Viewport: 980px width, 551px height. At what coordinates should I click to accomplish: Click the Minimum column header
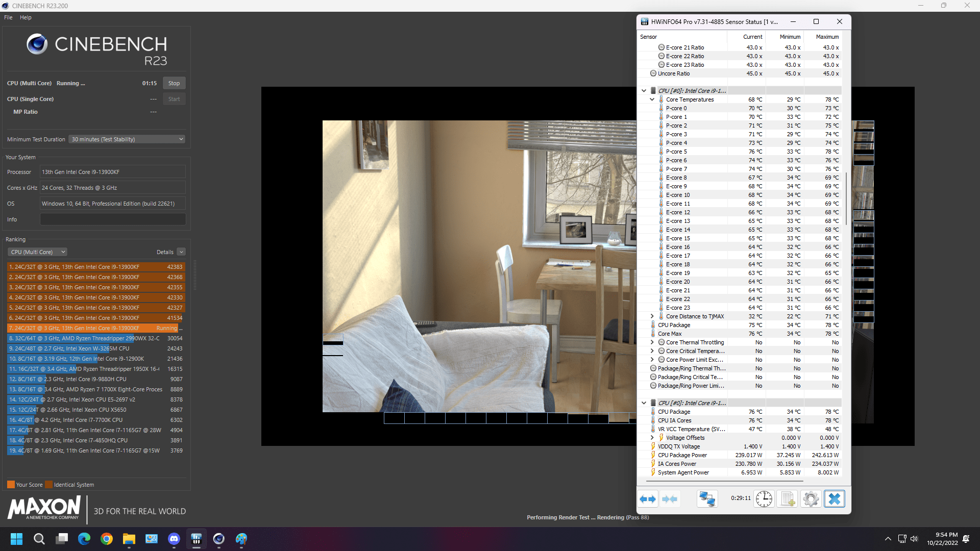(x=785, y=37)
